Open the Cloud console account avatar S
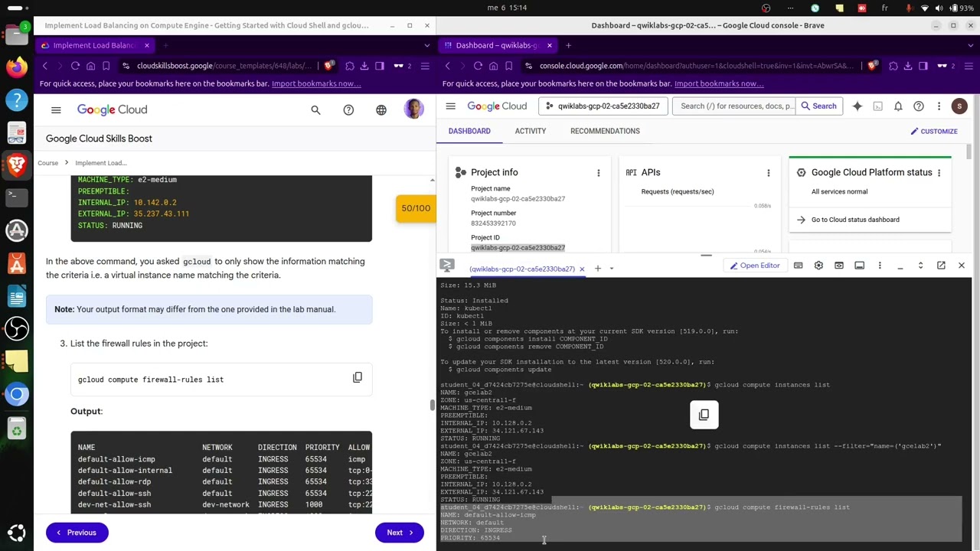Viewport: 980px width, 551px height. point(959,106)
